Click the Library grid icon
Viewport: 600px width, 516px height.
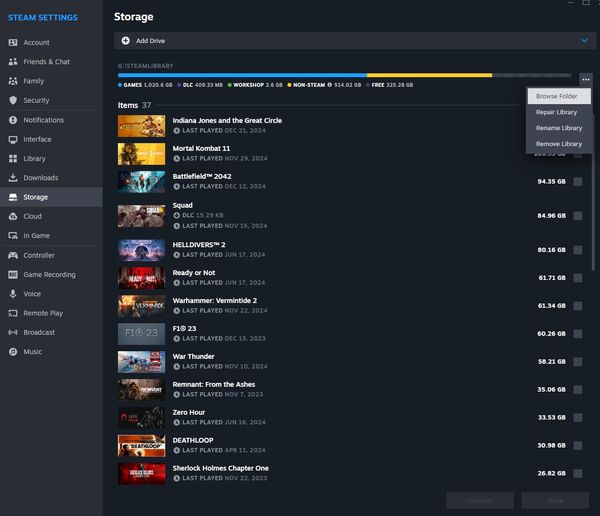(x=13, y=158)
